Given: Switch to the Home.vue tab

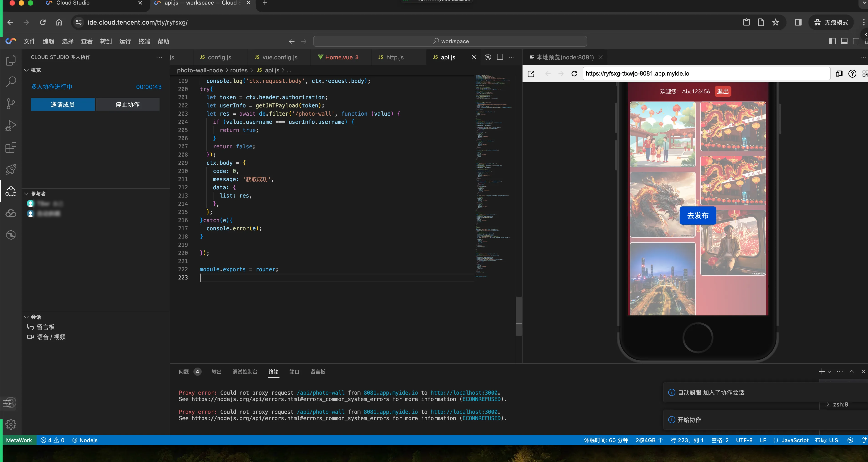Looking at the screenshot, I should 338,57.
